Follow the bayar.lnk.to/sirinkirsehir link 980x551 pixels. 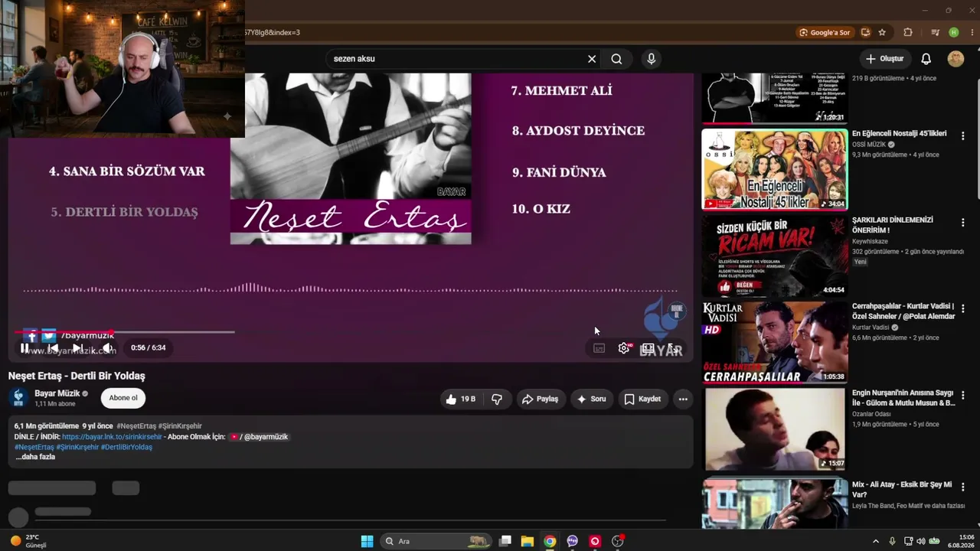pyautogui.click(x=112, y=437)
